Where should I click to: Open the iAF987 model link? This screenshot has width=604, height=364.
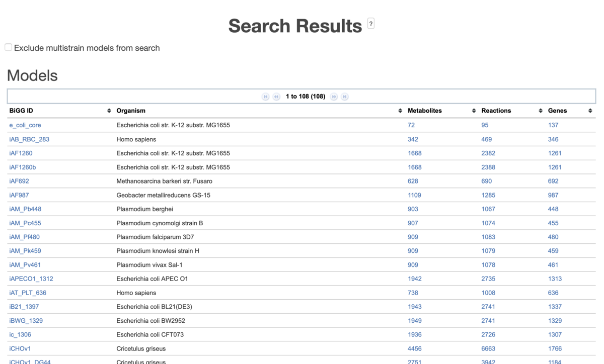pyautogui.click(x=19, y=195)
